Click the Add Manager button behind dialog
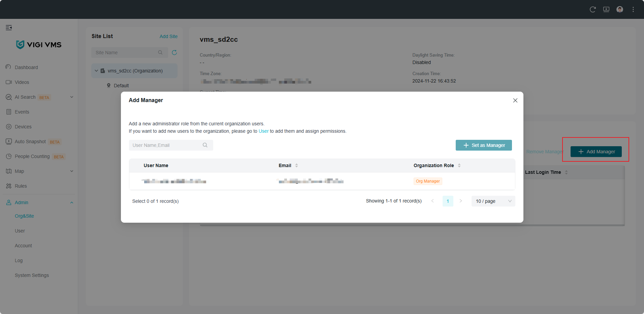 596,152
